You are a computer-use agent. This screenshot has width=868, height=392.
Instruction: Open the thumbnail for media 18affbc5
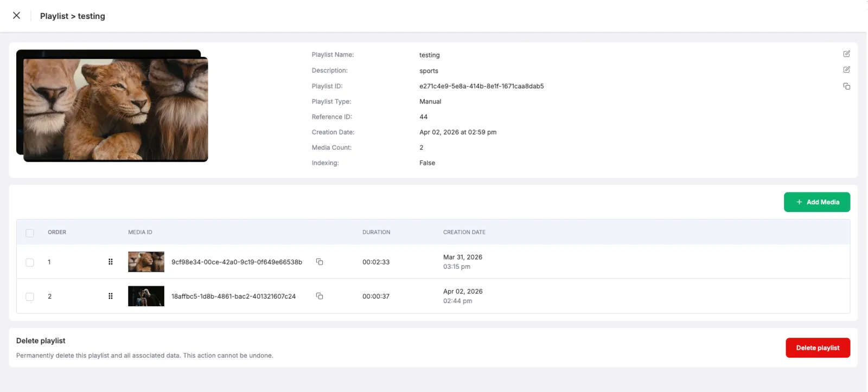click(146, 296)
